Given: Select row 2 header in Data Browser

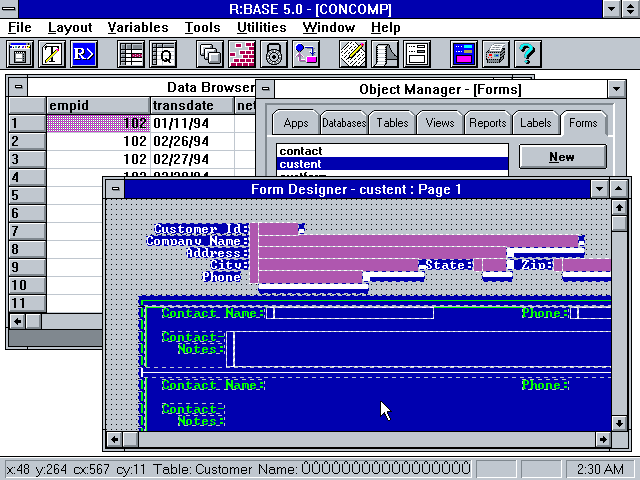Looking at the screenshot, I should pyautogui.click(x=27, y=141).
